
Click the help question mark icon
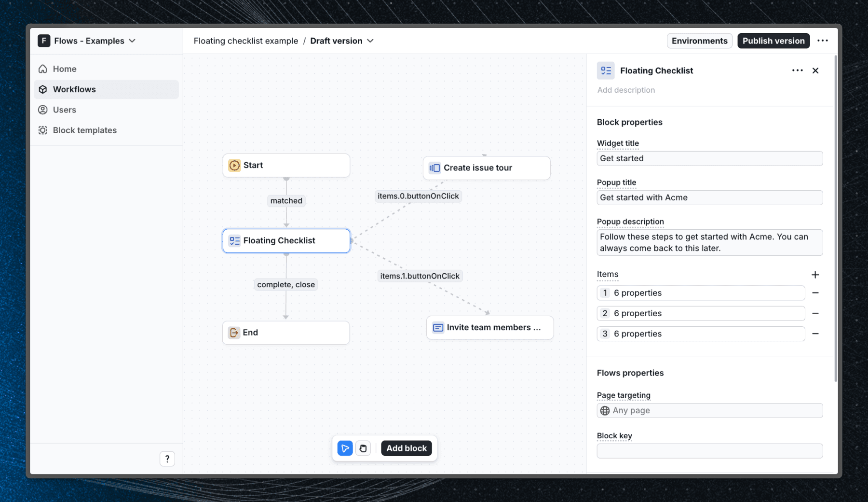click(167, 459)
